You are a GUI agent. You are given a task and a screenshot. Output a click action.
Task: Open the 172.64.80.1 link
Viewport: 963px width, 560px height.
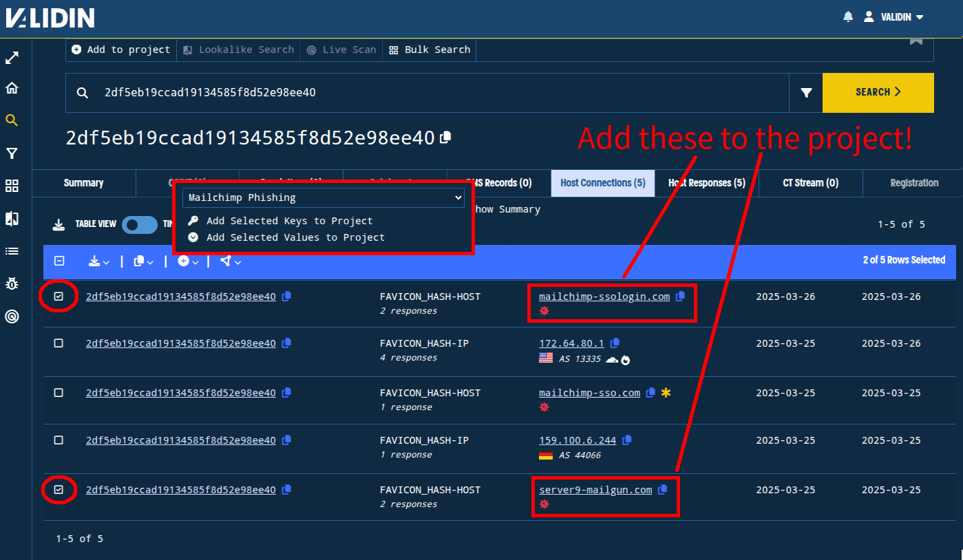coord(571,343)
